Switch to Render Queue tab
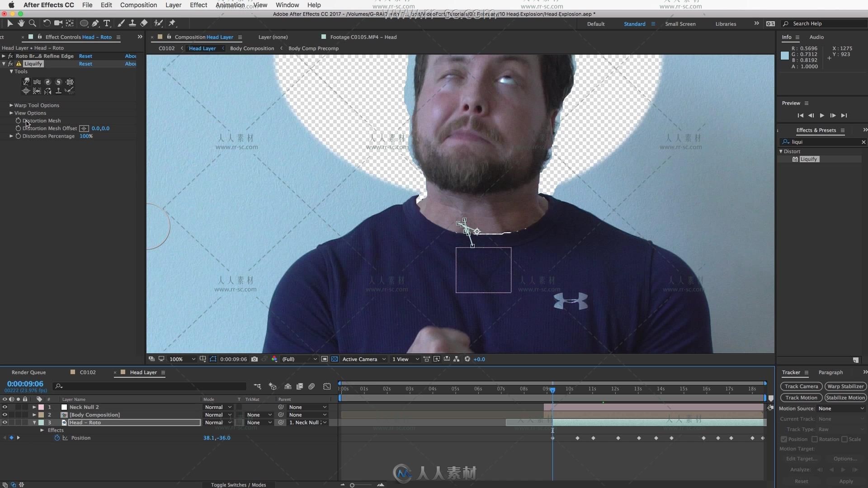 28,372
